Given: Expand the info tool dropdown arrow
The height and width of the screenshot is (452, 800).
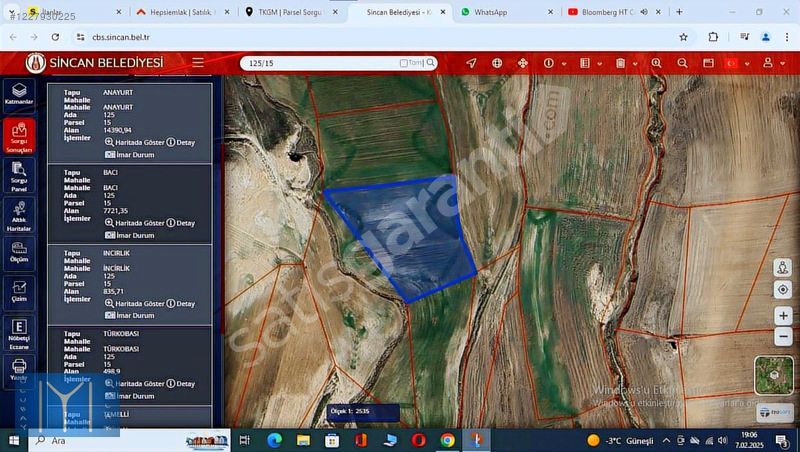Looking at the screenshot, I should [x=563, y=63].
